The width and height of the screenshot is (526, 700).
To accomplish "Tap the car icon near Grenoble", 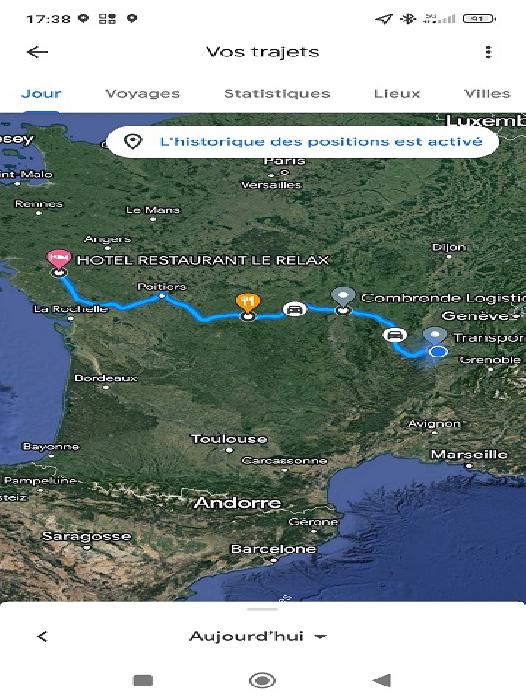I will click(x=394, y=335).
